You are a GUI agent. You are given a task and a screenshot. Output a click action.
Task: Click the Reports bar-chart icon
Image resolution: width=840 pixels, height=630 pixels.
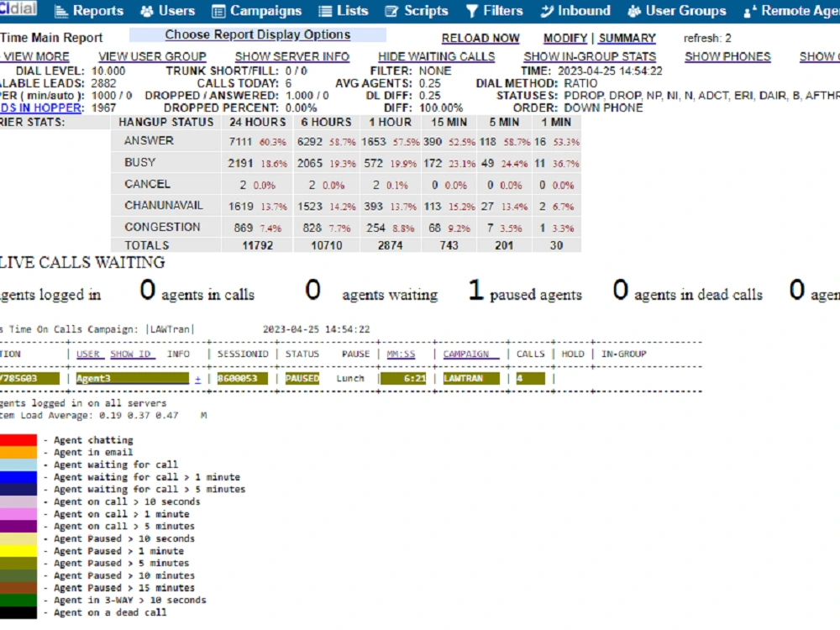coord(61,11)
